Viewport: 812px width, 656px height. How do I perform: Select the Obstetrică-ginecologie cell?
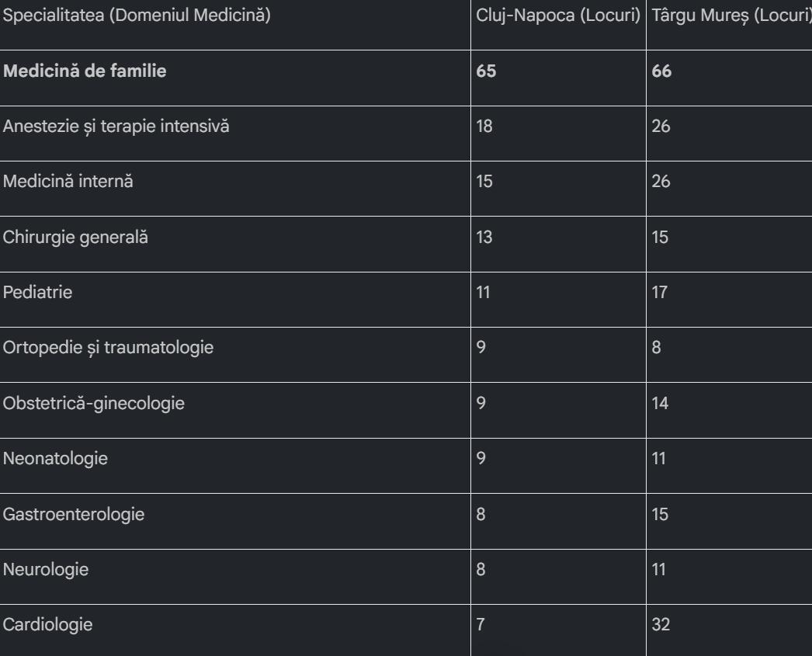pos(94,404)
